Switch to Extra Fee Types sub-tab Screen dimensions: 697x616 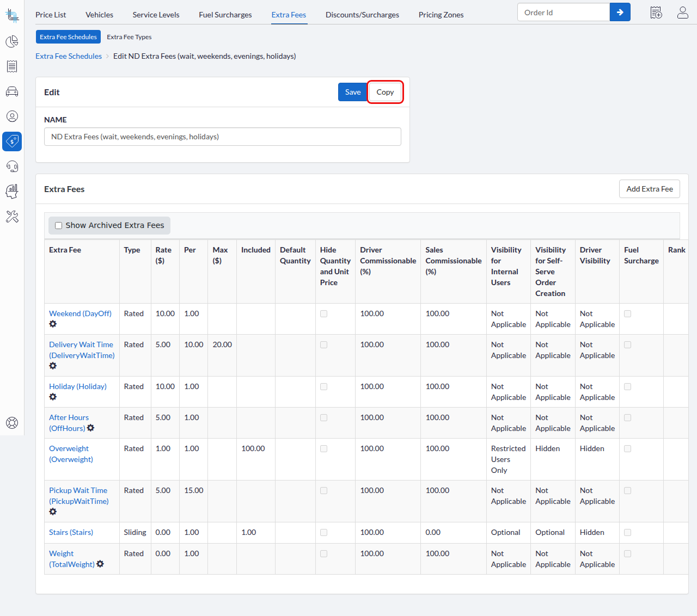click(129, 37)
